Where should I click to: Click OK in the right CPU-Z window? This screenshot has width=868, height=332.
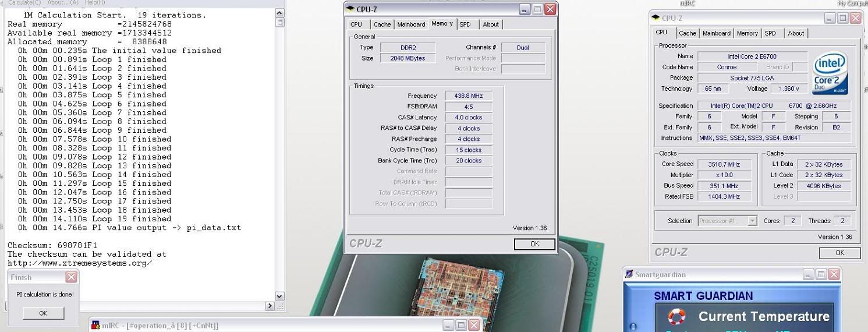(x=839, y=253)
